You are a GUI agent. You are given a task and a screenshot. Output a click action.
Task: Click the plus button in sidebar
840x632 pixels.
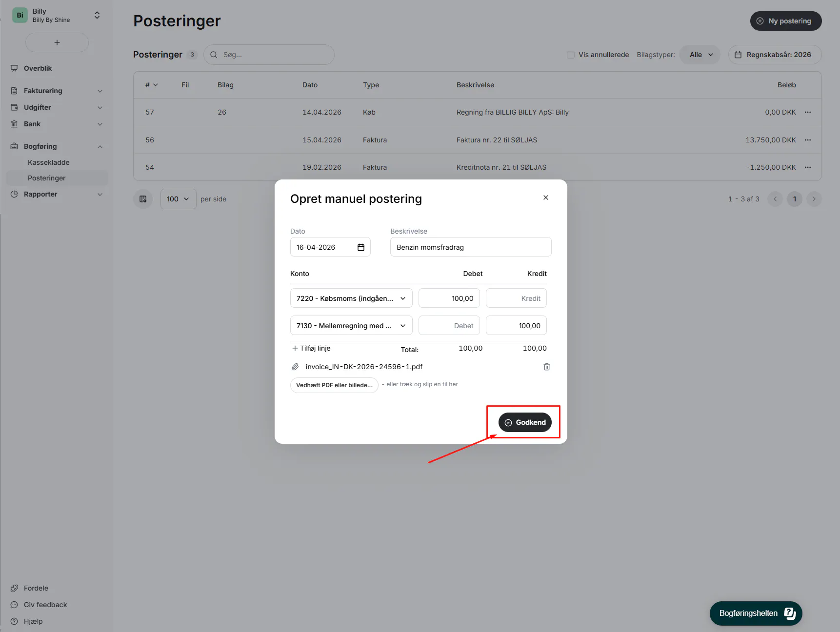(x=57, y=42)
